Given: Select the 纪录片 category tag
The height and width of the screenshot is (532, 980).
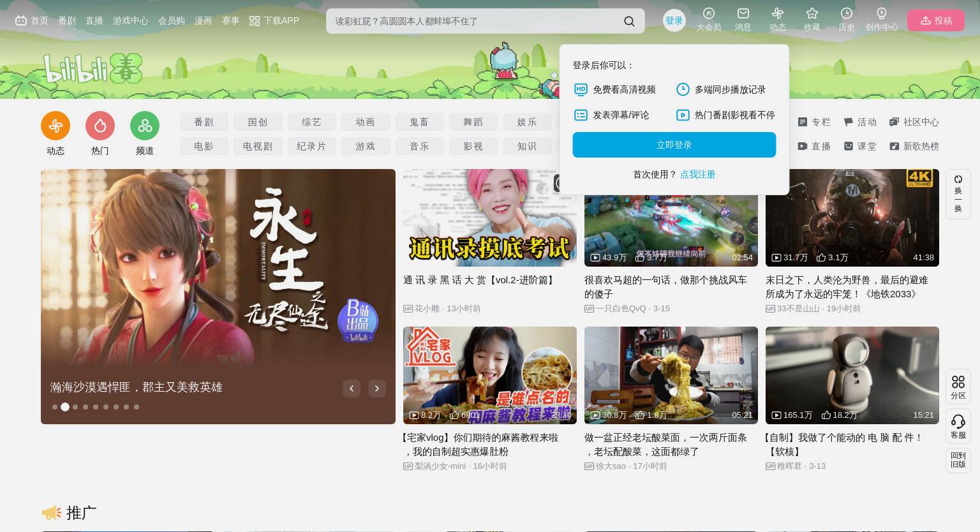Looking at the screenshot, I should pyautogui.click(x=311, y=146).
